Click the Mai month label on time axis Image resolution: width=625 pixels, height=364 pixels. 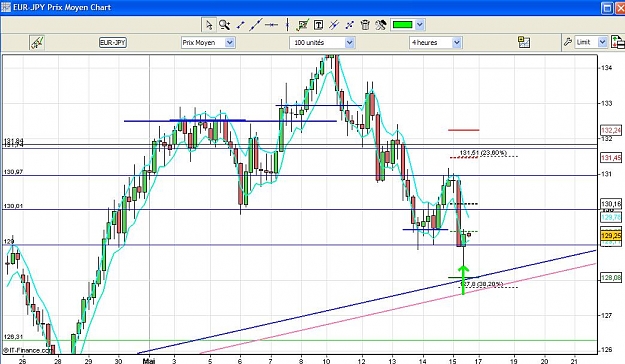coord(149,361)
